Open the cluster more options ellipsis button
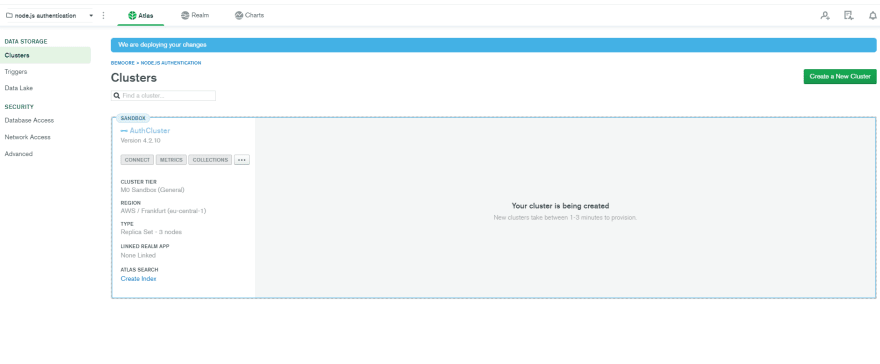Viewport: 880px width, 364px height. coord(242,160)
